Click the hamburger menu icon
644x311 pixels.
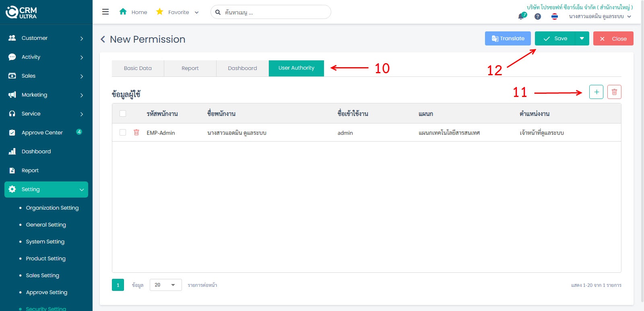tap(105, 12)
